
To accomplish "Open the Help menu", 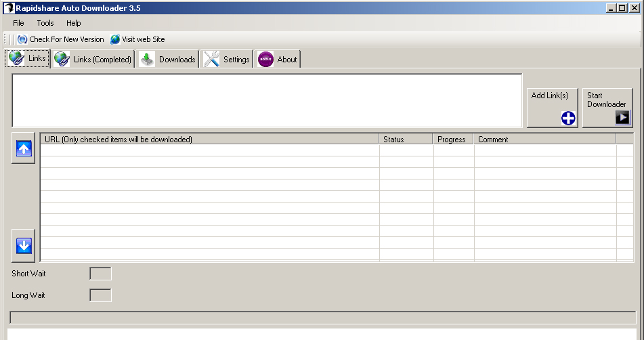I will 73,23.
